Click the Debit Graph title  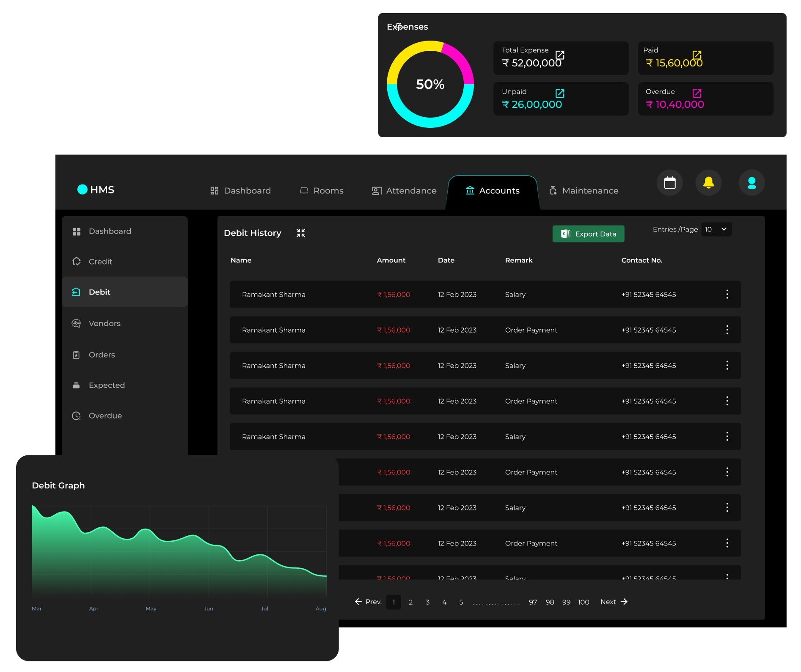[58, 485]
